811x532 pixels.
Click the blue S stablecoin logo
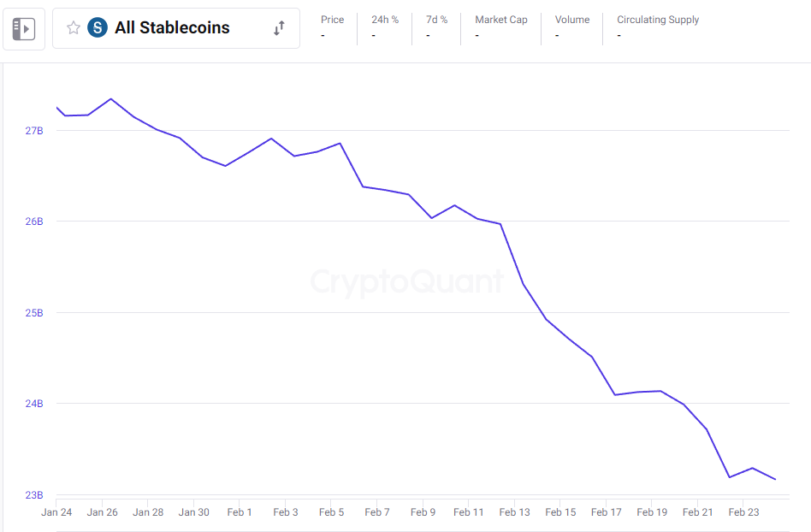[x=98, y=27]
